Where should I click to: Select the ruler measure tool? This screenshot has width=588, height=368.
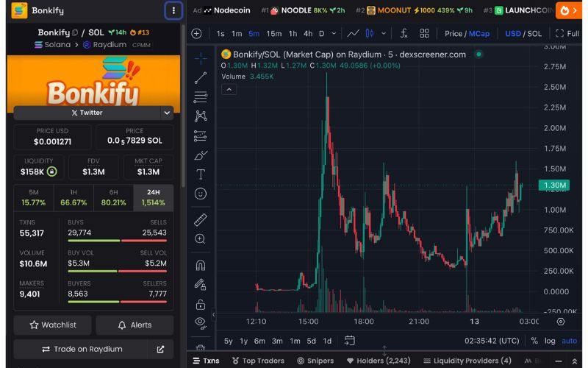pyautogui.click(x=201, y=219)
